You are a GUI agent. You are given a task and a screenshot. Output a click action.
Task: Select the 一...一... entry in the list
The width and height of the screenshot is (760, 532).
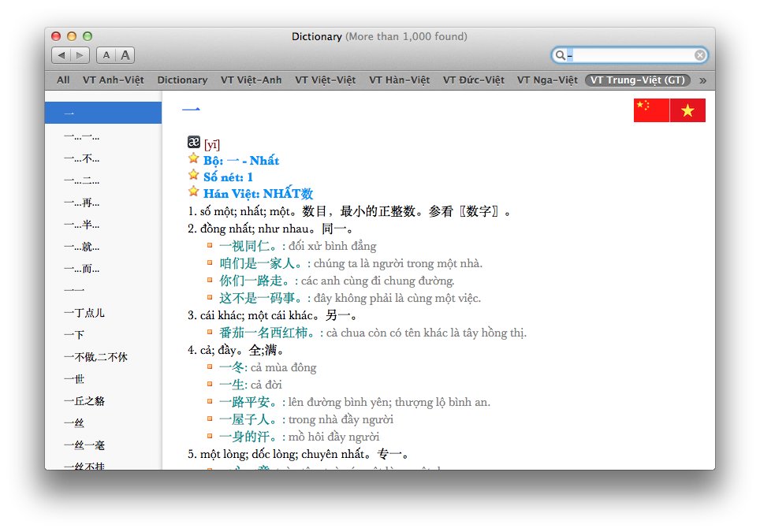pos(103,136)
